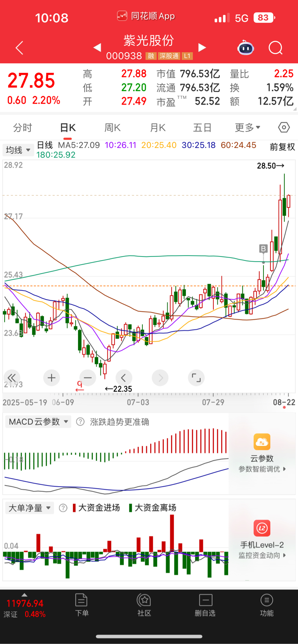
Task: Expand index ticker arrow above 11976.94
Action: [24, 595]
